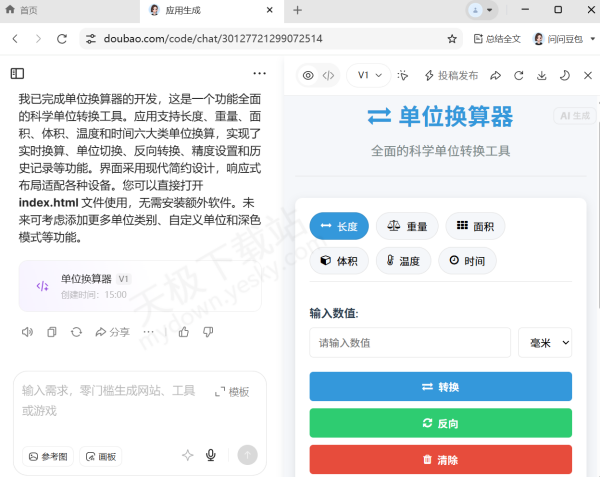Image resolution: width=600 pixels, height=477 pixels.
Task: Copy the response text
Action: (x=52, y=332)
